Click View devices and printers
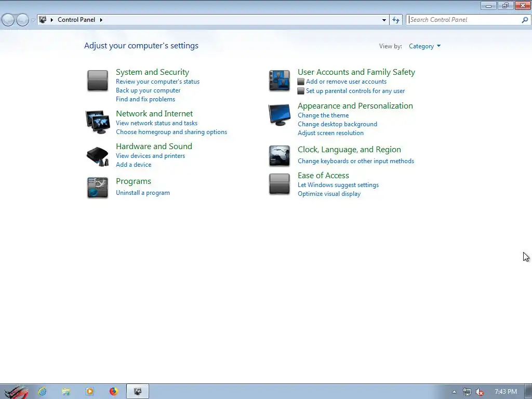Image resolution: width=532 pixels, height=399 pixels. click(x=150, y=156)
